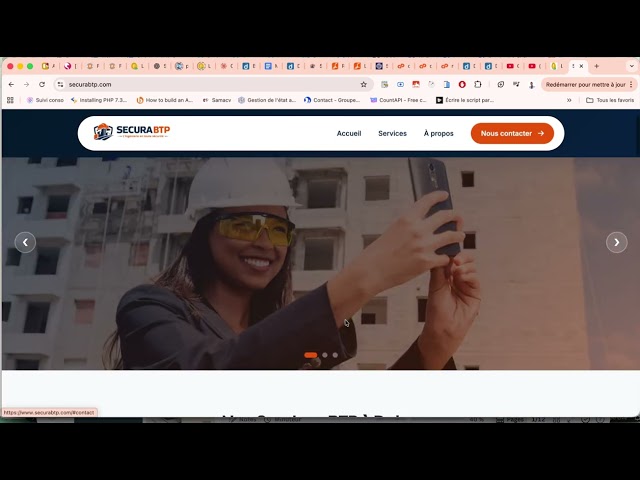
Task: Switch to the red asterisk icon tab
Action: [227, 66]
